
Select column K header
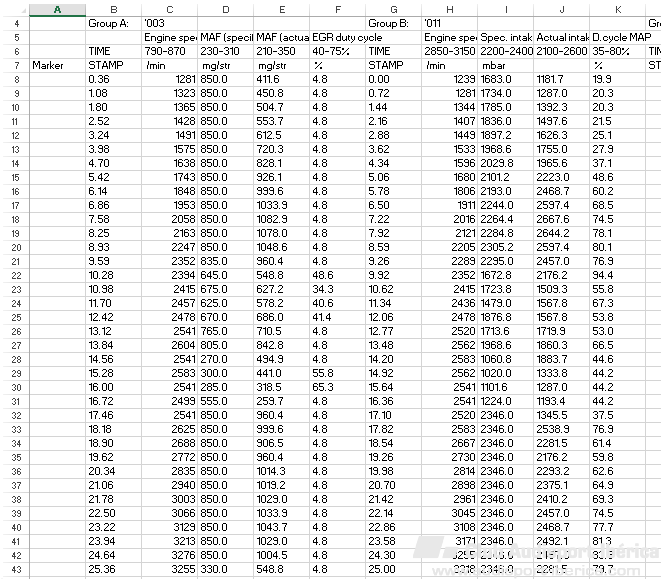(x=617, y=8)
